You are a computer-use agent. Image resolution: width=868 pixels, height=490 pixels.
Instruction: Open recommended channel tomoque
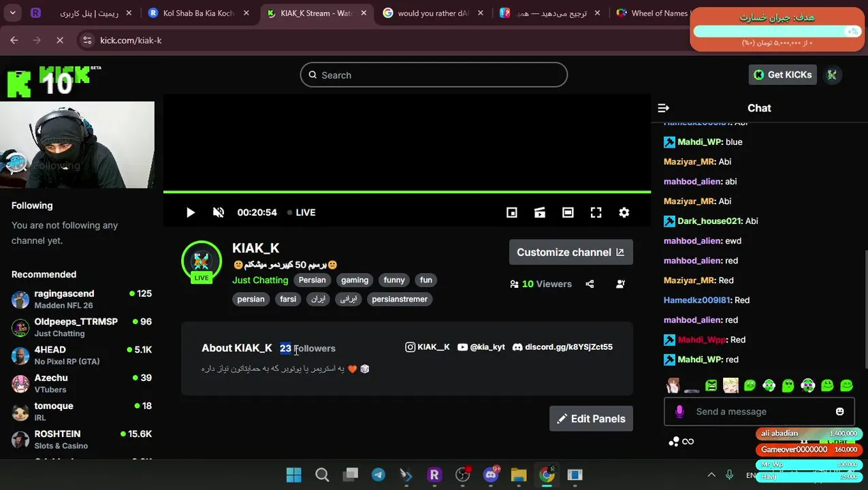tap(82, 411)
